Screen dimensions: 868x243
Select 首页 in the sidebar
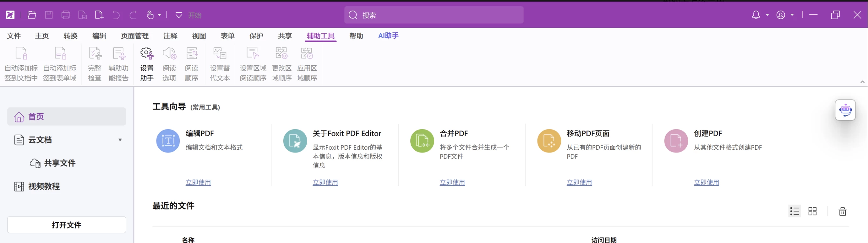pyautogui.click(x=67, y=117)
